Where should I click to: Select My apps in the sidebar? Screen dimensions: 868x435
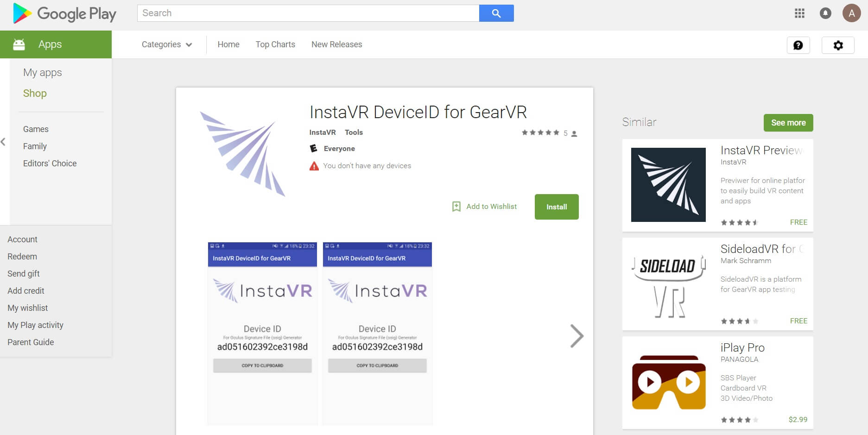pyautogui.click(x=43, y=73)
